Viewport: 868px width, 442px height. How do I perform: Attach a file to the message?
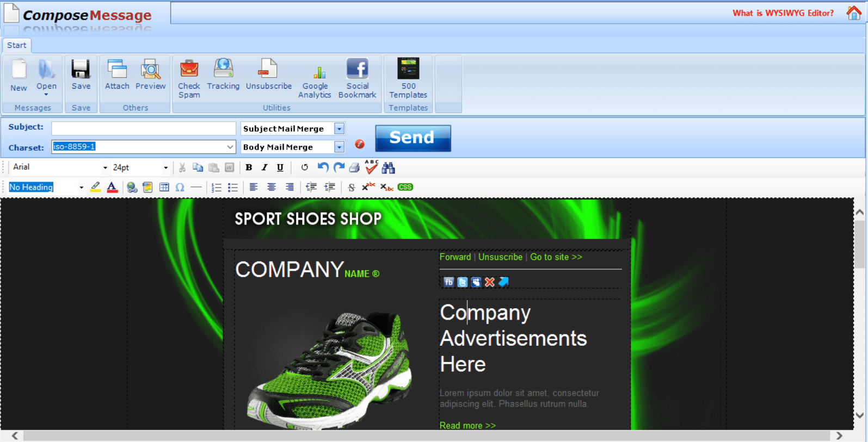[x=117, y=76]
